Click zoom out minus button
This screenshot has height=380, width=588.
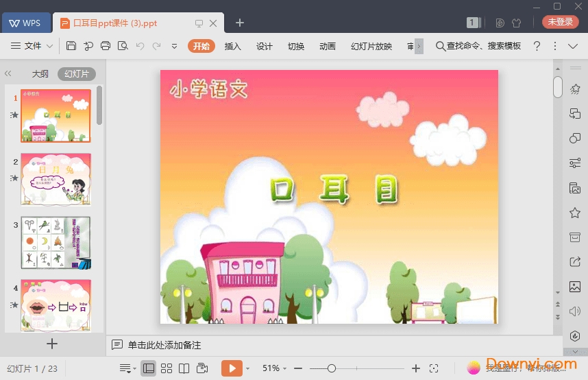298,368
